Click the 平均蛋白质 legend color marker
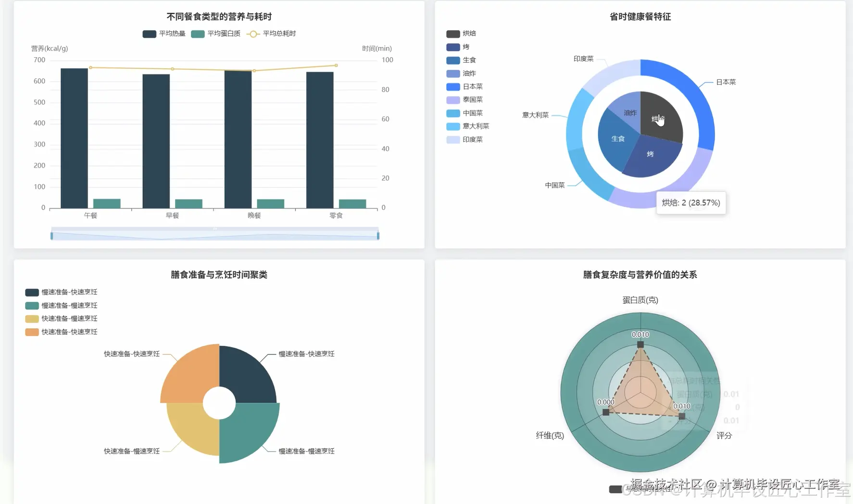This screenshot has width=853, height=504. coord(197,34)
